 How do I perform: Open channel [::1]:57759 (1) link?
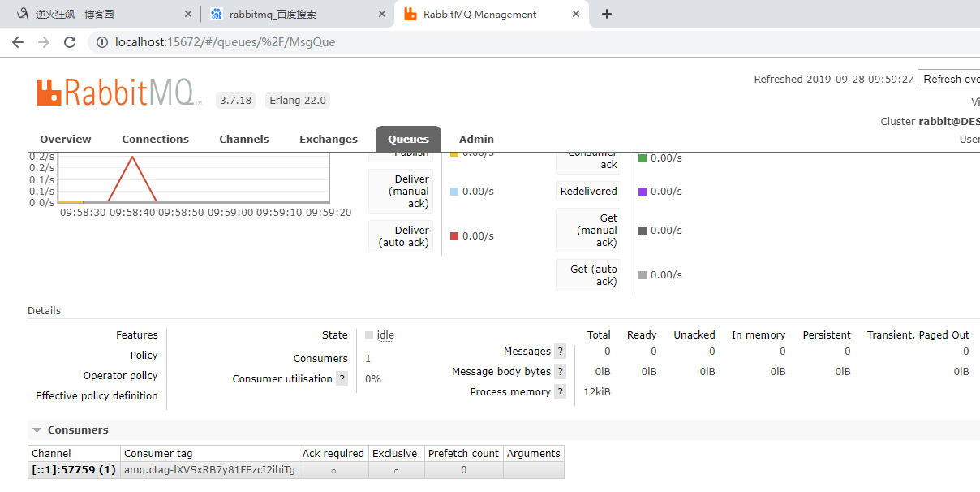(x=74, y=469)
